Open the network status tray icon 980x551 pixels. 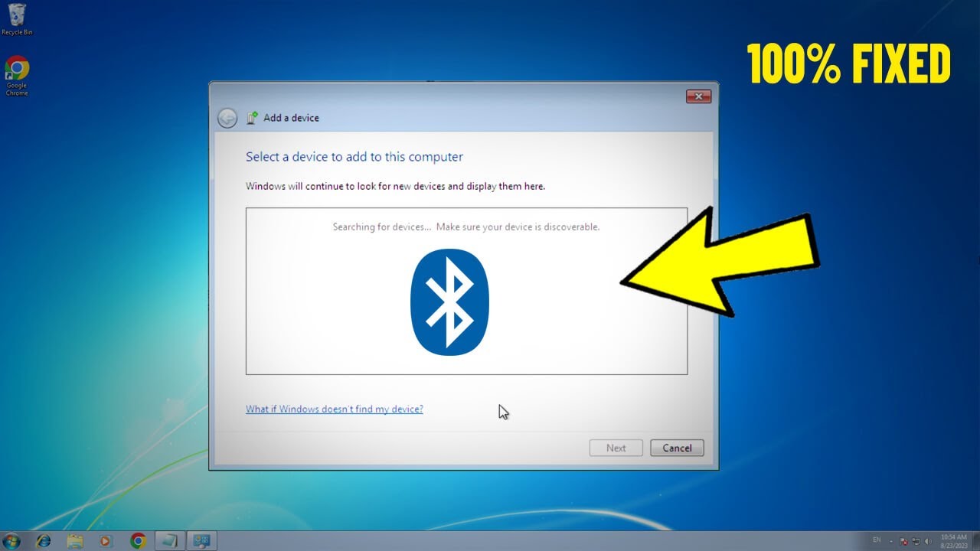pos(916,541)
